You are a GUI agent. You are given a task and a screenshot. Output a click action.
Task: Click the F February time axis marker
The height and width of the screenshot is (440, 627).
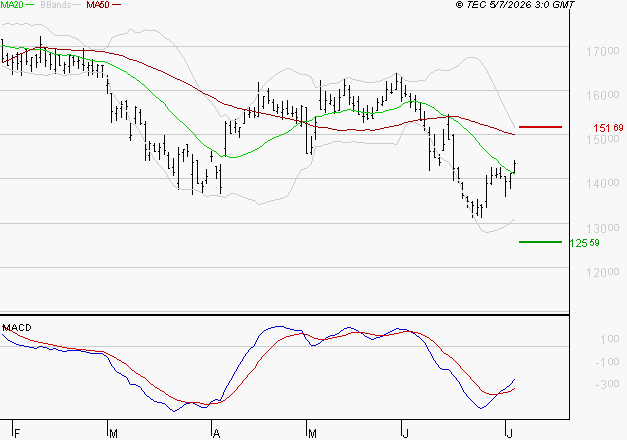tap(17, 434)
